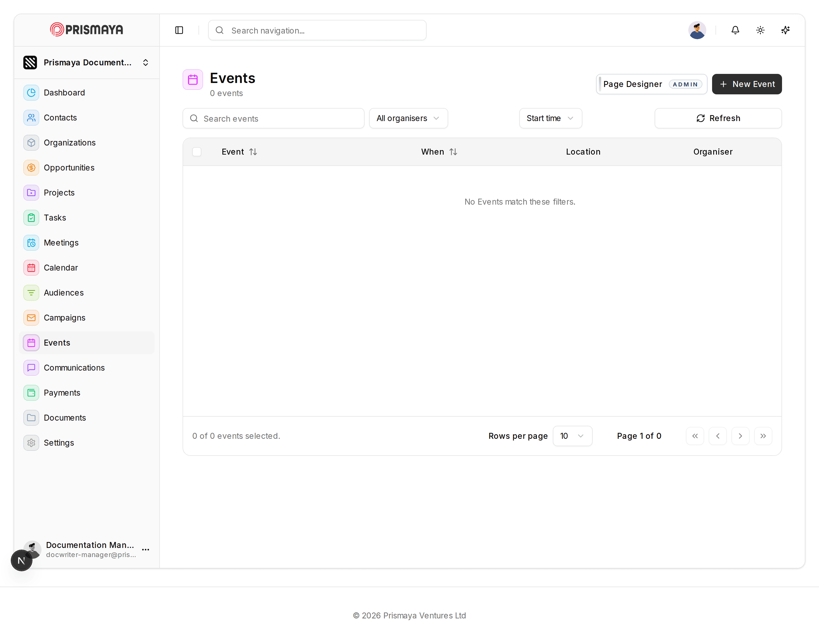819x644 pixels.
Task: Toggle the select-all events checkbox
Action: (x=197, y=151)
